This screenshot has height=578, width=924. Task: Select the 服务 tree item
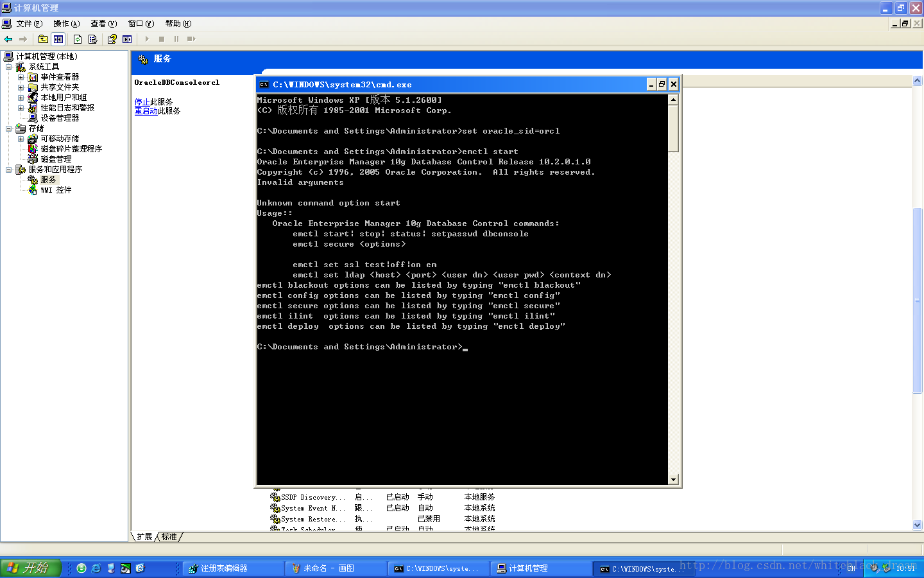pyautogui.click(x=48, y=180)
